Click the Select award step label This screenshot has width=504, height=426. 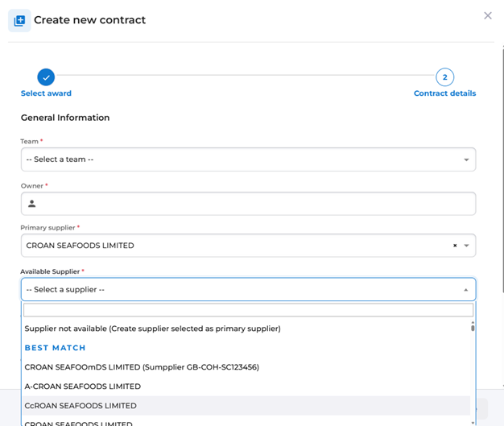(x=46, y=93)
